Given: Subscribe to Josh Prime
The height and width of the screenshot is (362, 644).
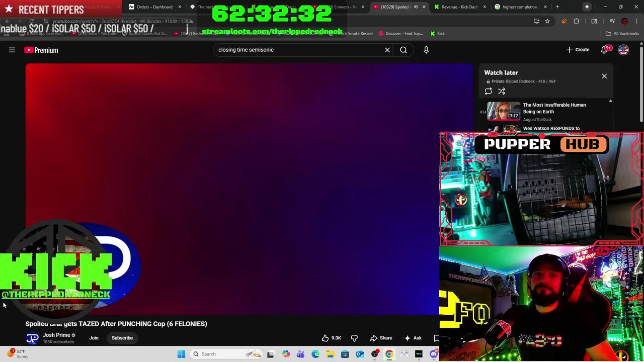Looking at the screenshot, I should tap(122, 338).
